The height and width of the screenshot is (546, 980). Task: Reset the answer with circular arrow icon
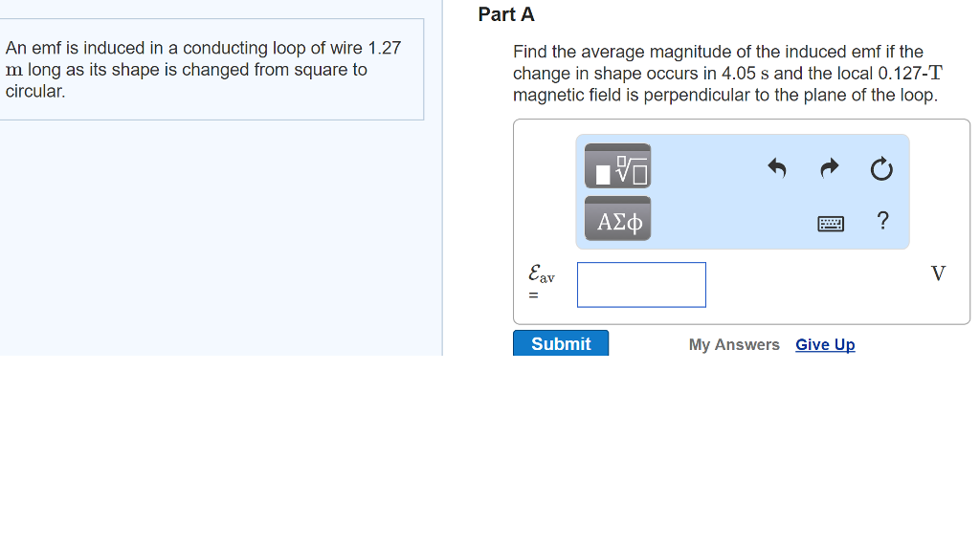(x=881, y=170)
